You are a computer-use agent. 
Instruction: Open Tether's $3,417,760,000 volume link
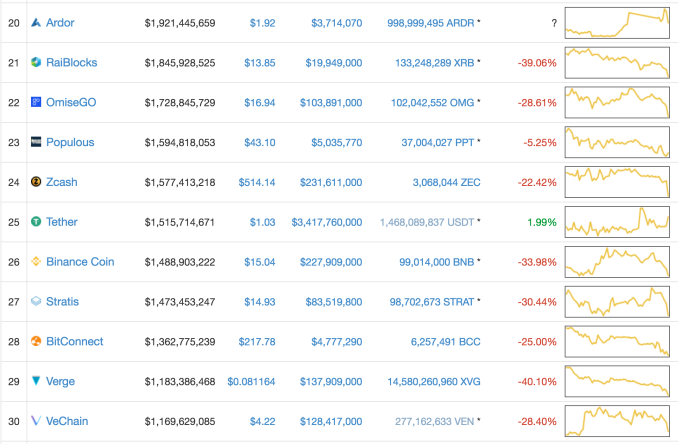pyautogui.click(x=326, y=222)
